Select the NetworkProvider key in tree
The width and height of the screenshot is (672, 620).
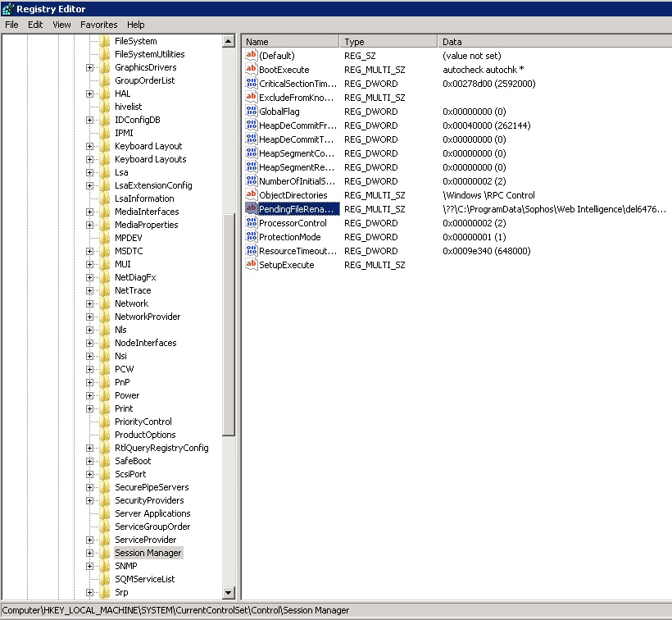click(148, 317)
